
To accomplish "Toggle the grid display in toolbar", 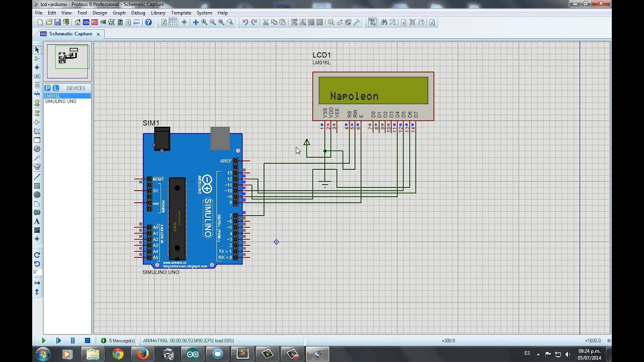I will (x=173, y=22).
